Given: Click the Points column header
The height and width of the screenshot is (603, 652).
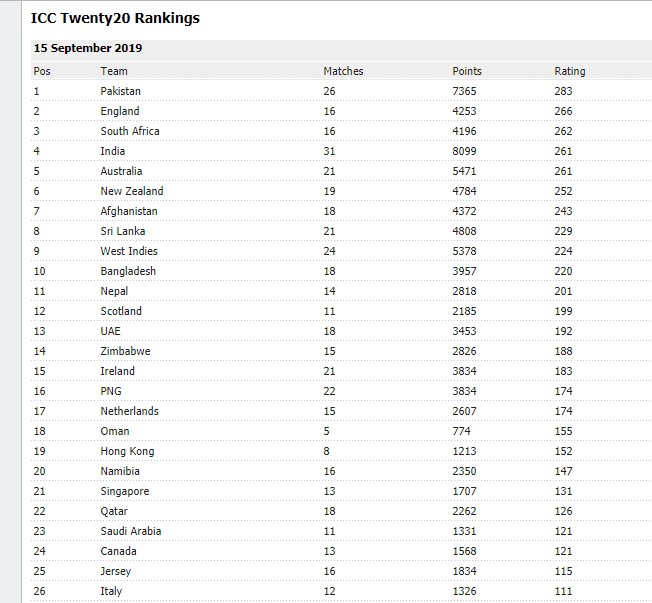Looking at the screenshot, I should (x=467, y=71).
